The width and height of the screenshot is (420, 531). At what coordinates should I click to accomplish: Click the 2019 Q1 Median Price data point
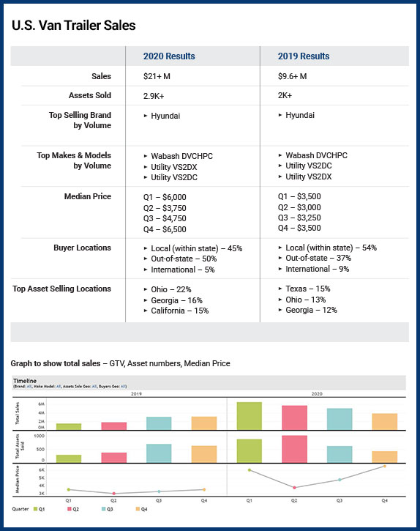click(69, 490)
